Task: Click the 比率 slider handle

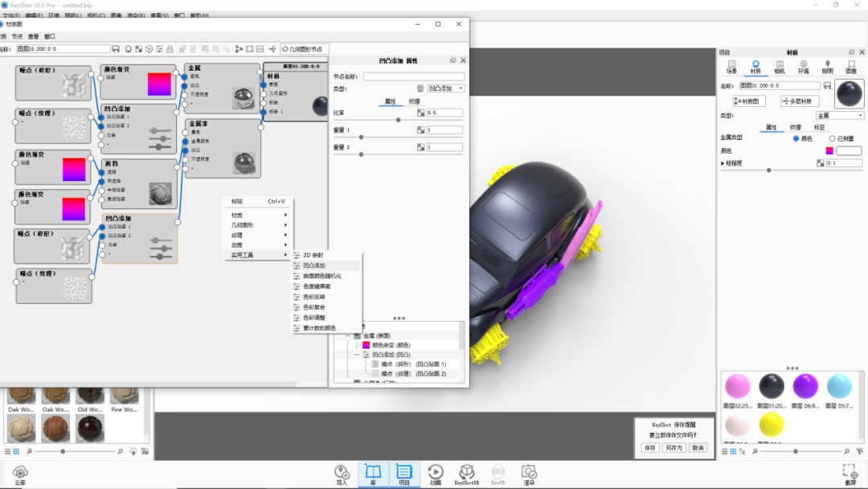Action: pos(398,120)
